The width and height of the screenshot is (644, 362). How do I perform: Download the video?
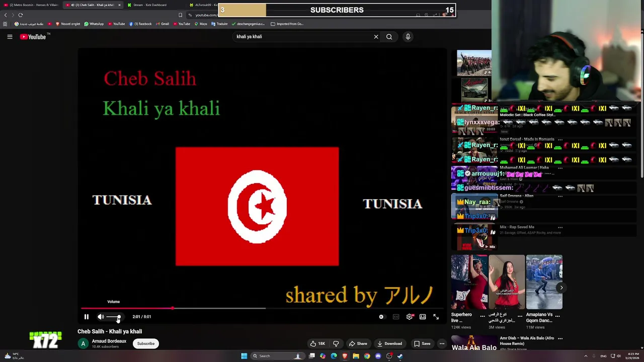[x=390, y=343]
